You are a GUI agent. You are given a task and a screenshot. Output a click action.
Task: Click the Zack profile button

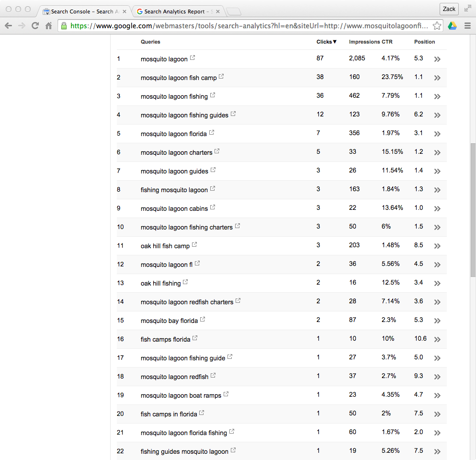pyautogui.click(x=449, y=9)
